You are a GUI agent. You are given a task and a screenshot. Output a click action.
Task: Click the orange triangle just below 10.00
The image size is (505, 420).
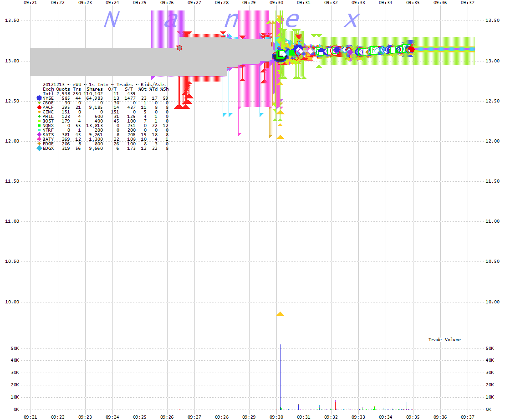coord(280,314)
